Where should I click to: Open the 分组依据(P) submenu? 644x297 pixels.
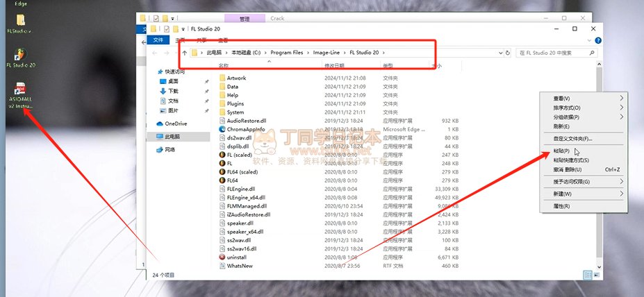pos(584,117)
